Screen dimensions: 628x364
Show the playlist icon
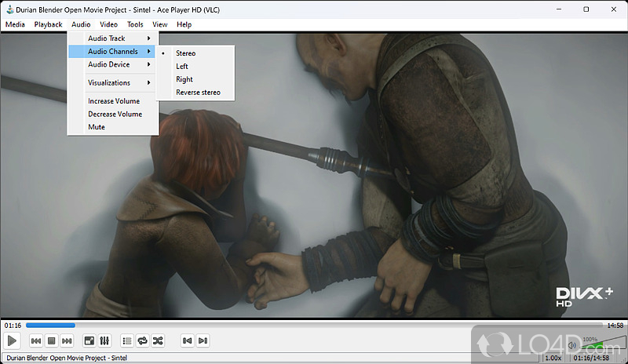coord(127,340)
